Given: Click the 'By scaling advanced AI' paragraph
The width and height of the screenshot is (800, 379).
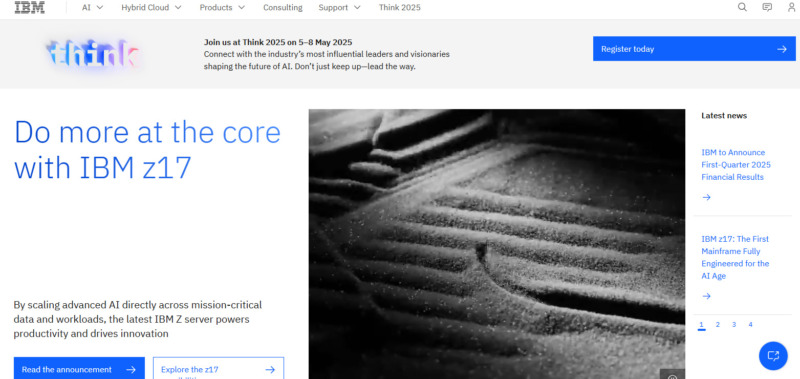Looking at the screenshot, I should (x=138, y=319).
